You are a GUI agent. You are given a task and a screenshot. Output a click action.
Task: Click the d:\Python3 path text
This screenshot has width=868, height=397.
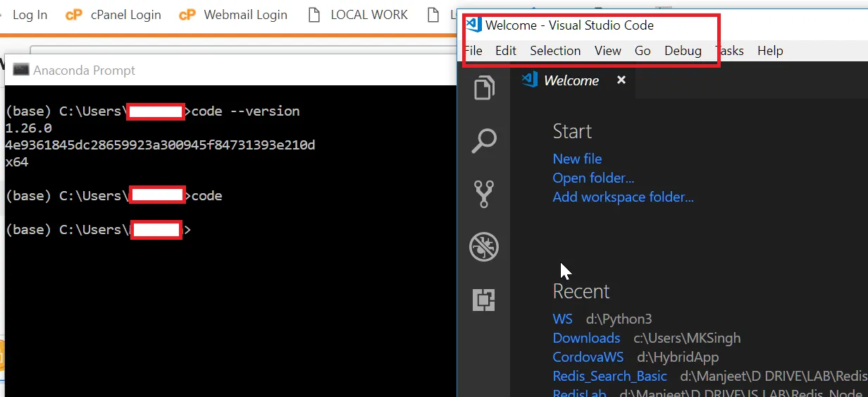(x=619, y=319)
